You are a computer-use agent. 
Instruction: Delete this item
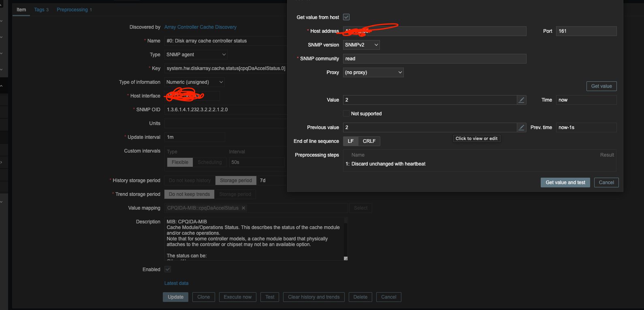pos(360,297)
